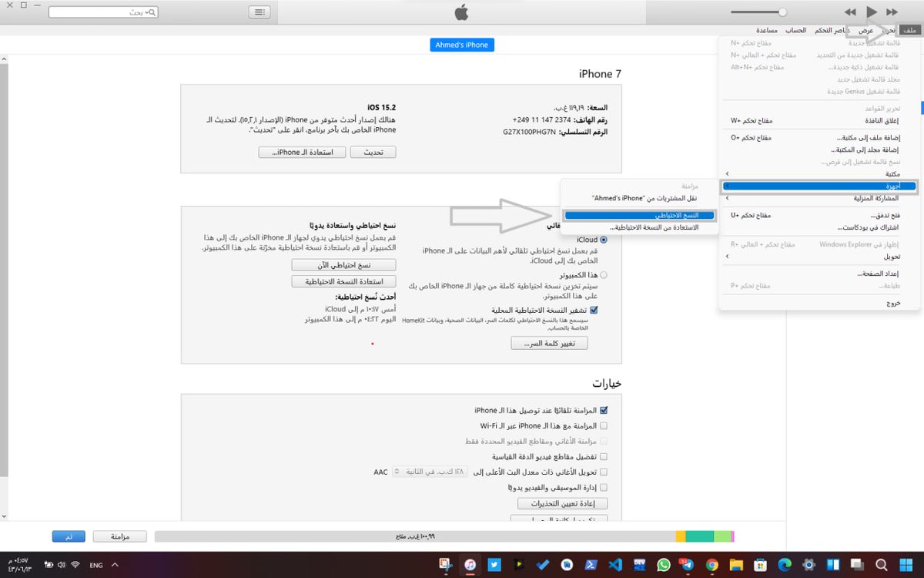This screenshot has width=924, height=578.
Task: Click إعادة تعيين التحذيرات button
Action: tap(563, 503)
